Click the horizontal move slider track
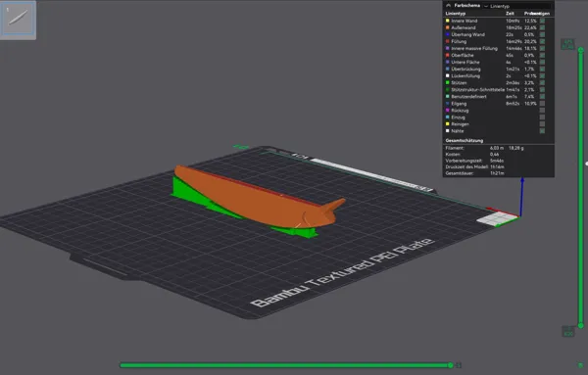Viewport: 588px width, 375px height. coord(285,365)
